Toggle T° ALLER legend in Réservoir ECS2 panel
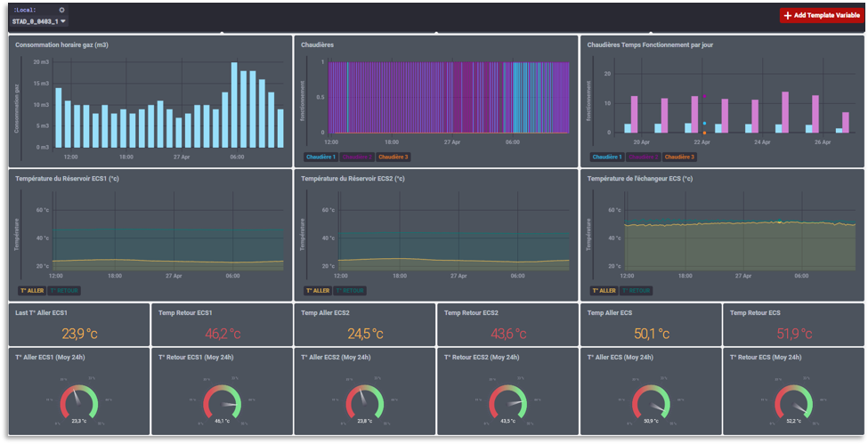This screenshot has width=868, height=444. pyautogui.click(x=318, y=291)
